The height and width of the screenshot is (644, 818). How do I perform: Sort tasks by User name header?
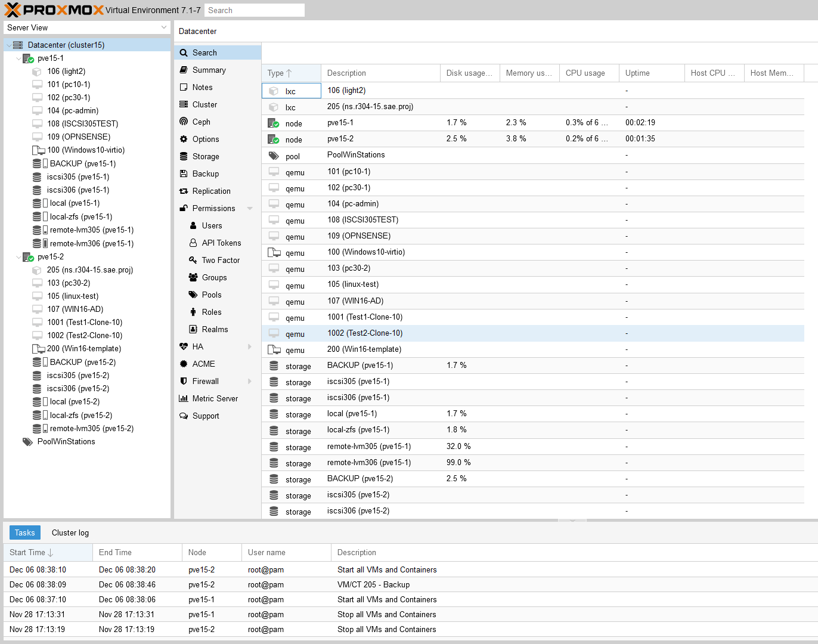(286, 552)
